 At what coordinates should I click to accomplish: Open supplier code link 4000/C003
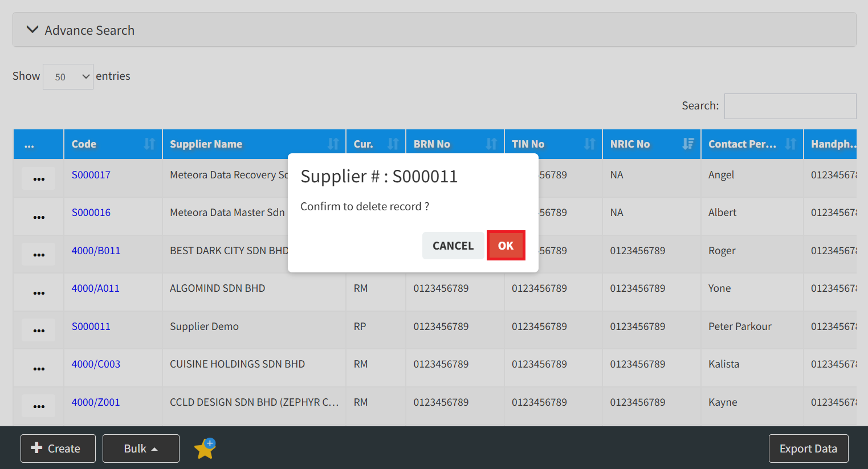tap(96, 364)
